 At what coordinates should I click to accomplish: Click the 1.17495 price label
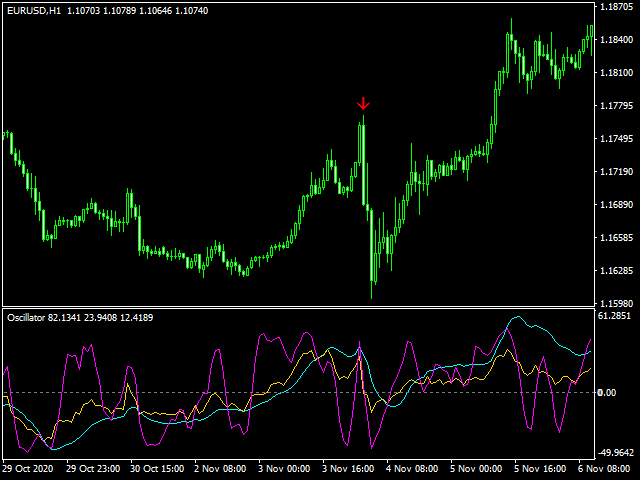click(x=616, y=139)
